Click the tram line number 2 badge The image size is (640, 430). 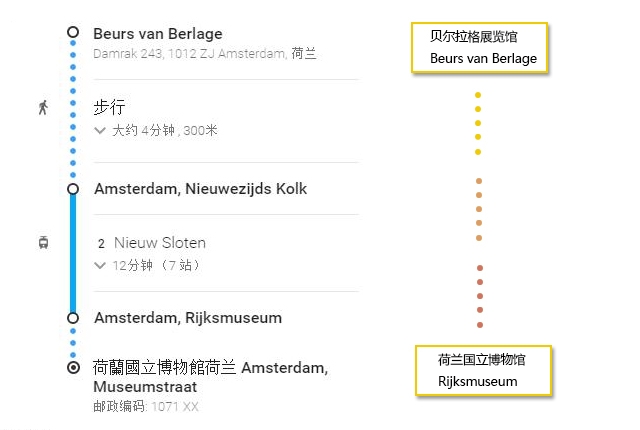tap(102, 244)
